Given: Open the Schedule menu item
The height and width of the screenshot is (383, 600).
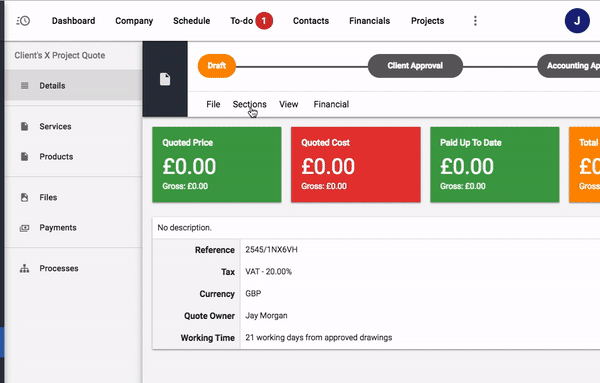Looking at the screenshot, I should coord(191,21).
